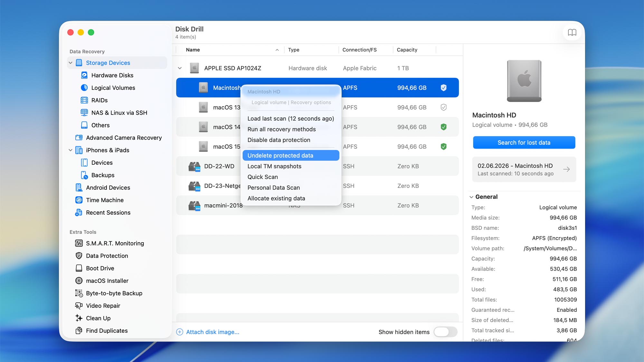The image size is (644, 362).
Task: Click the Apple Fabric connection cell
Action: coord(359,68)
